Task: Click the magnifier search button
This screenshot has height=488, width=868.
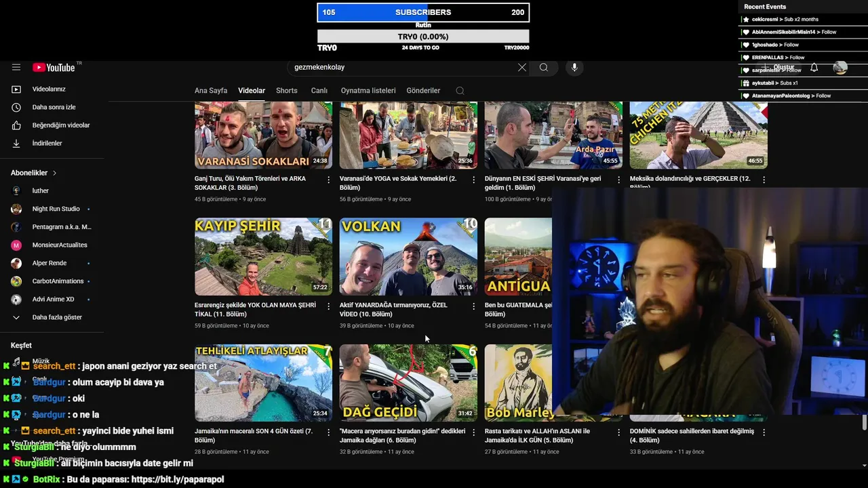Action: 544,67
